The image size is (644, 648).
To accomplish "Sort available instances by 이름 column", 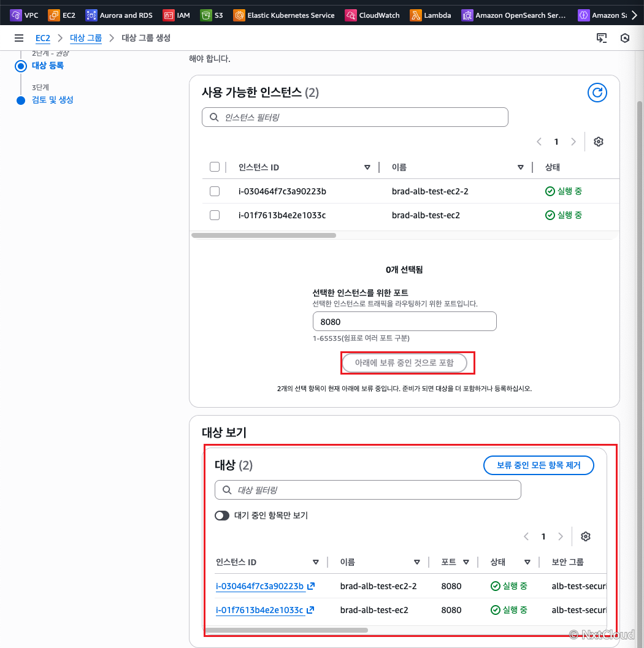I will (520, 167).
